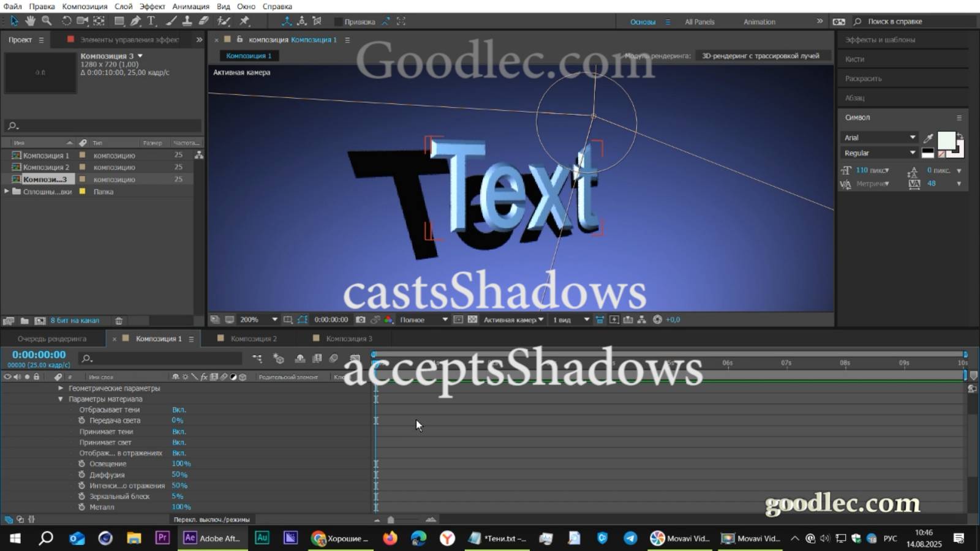Collapse the 'Параметры материала' group

[x=60, y=399]
